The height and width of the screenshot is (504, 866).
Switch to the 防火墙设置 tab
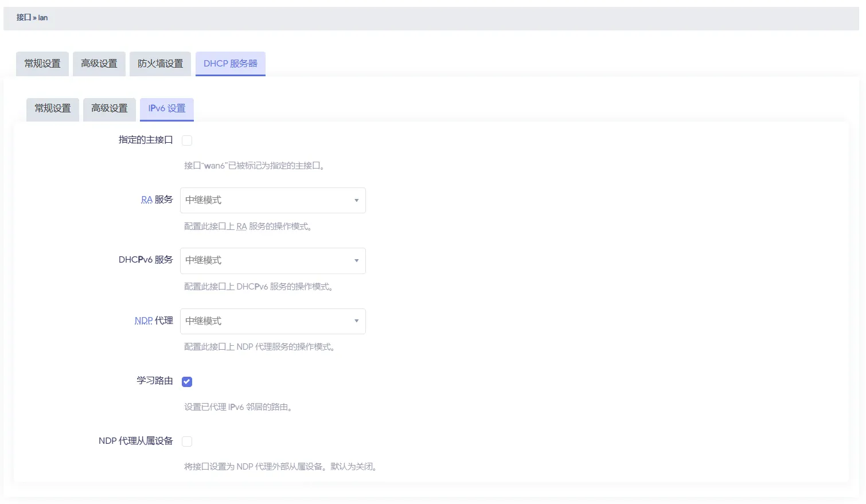coord(161,64)
